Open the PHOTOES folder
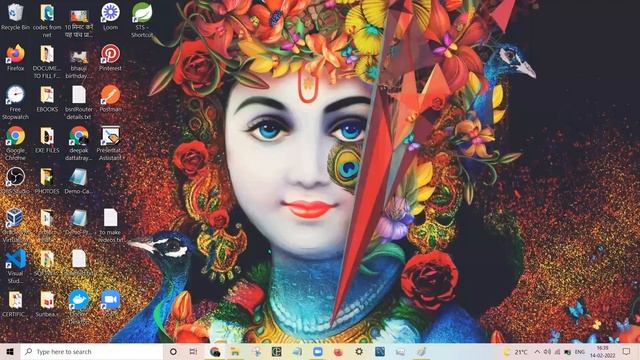 click(47, 180)
